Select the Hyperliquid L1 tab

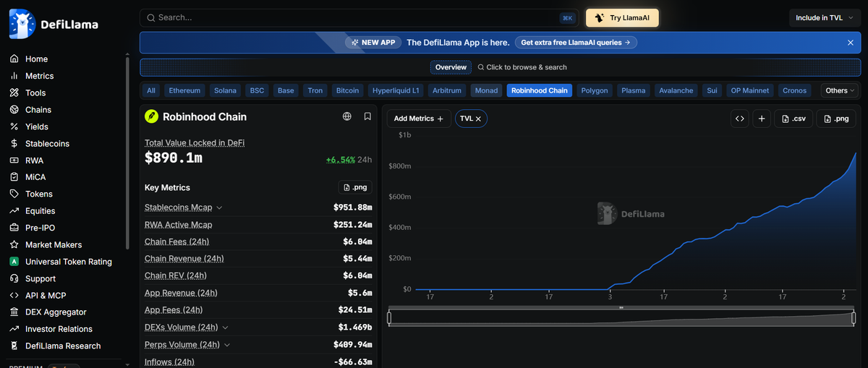coord(396,90)
